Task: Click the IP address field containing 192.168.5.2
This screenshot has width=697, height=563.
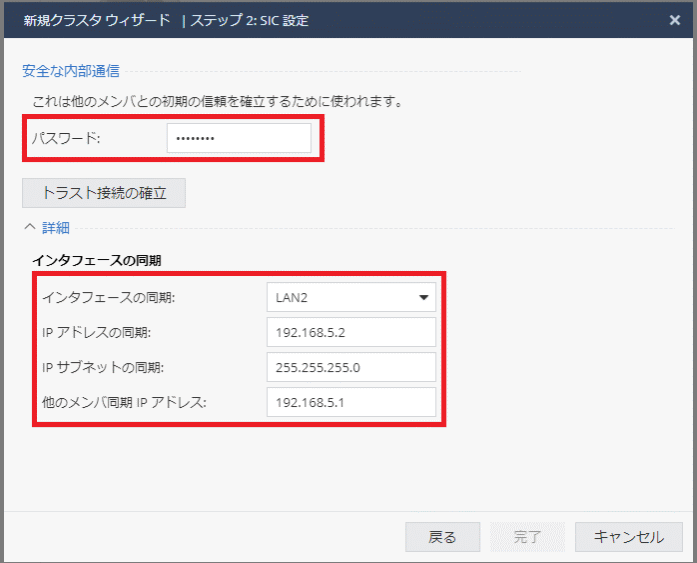Action: click(351, 332)
